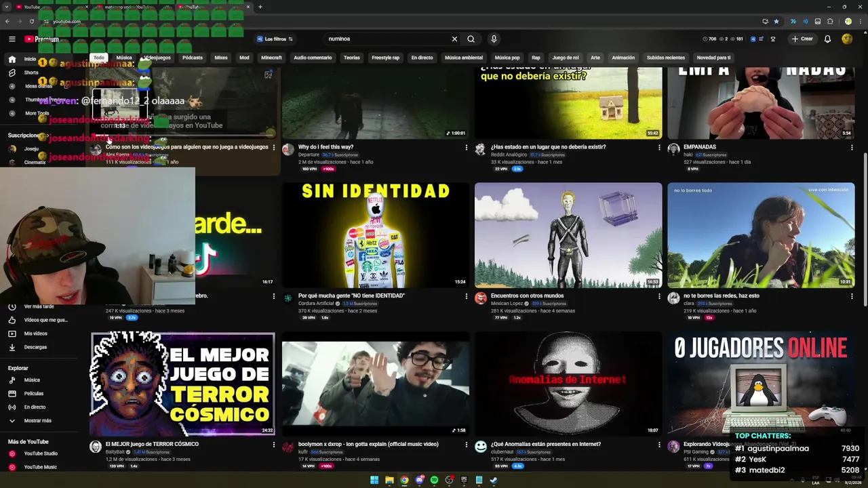Image resolution: width=868 pixels, height=488 pixels.
Task: Open options menu for Why do I feel this way?
Action: (x=467, y=147)
